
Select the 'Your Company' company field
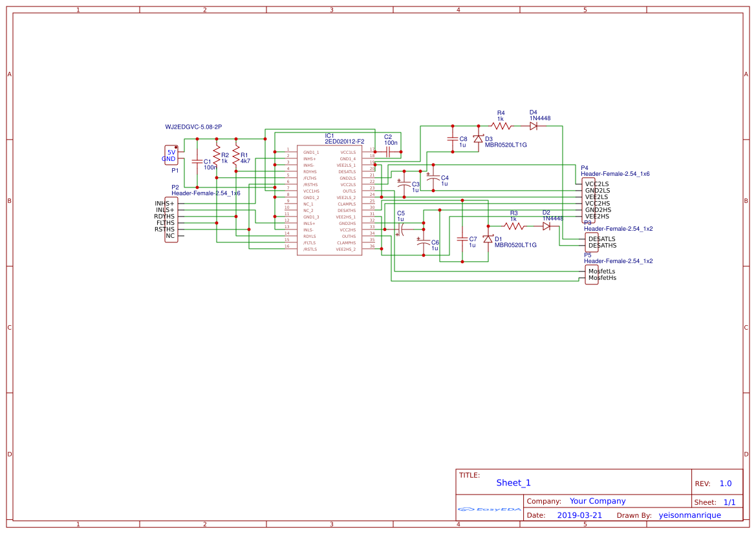tap(598, 501)
